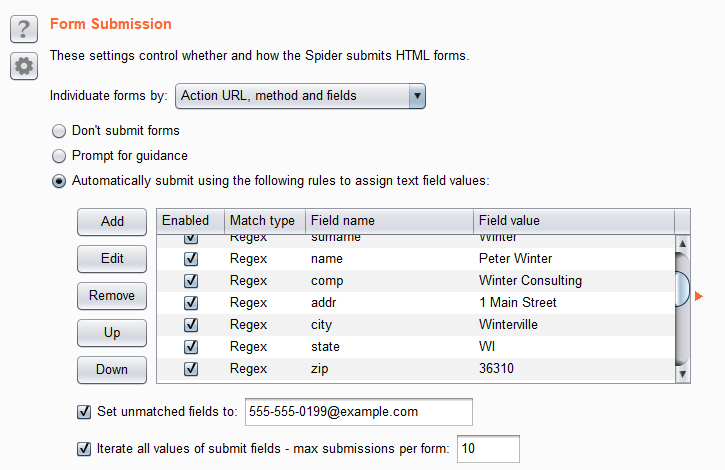
Task: Move the rule Down
Action: tap(112, 369)
